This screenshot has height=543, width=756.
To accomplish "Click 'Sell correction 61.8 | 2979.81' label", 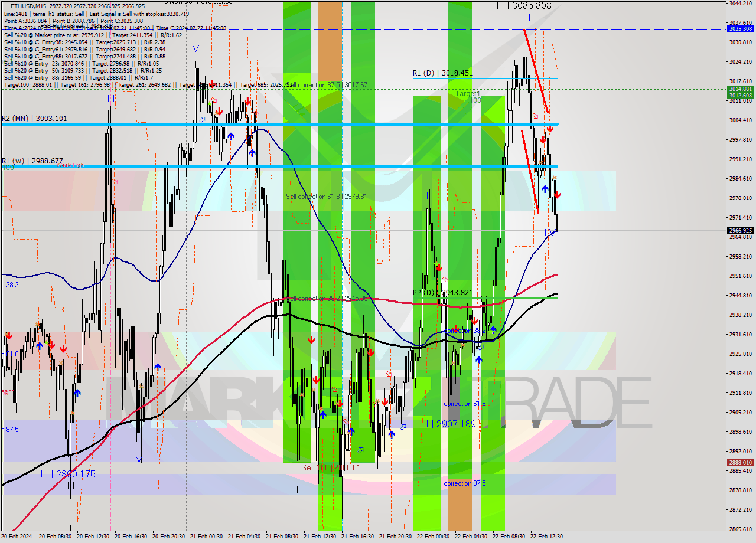I will (x=326, y=197).
